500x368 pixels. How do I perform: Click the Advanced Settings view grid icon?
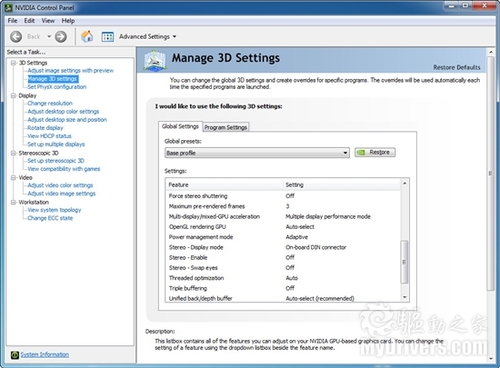[107, 37]
